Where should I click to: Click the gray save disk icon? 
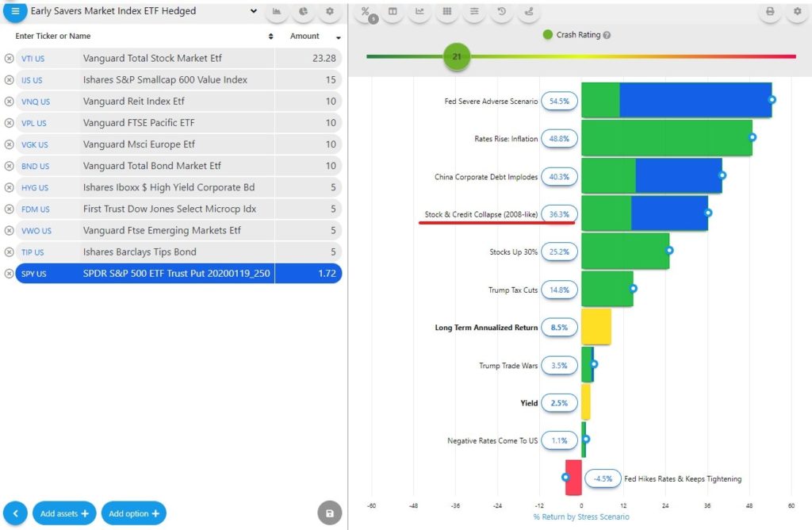coord(329,513)
